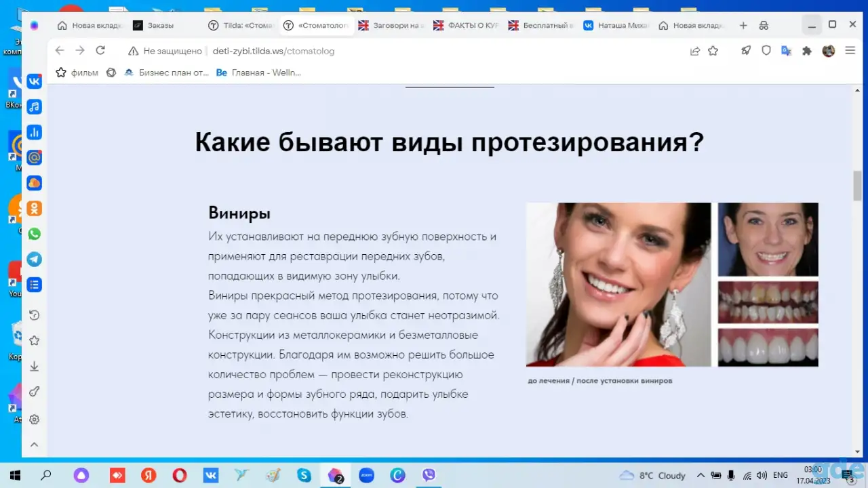Open the blue list icon in sidebar
This screenshot has height=488, width=868.
(34, 285)
